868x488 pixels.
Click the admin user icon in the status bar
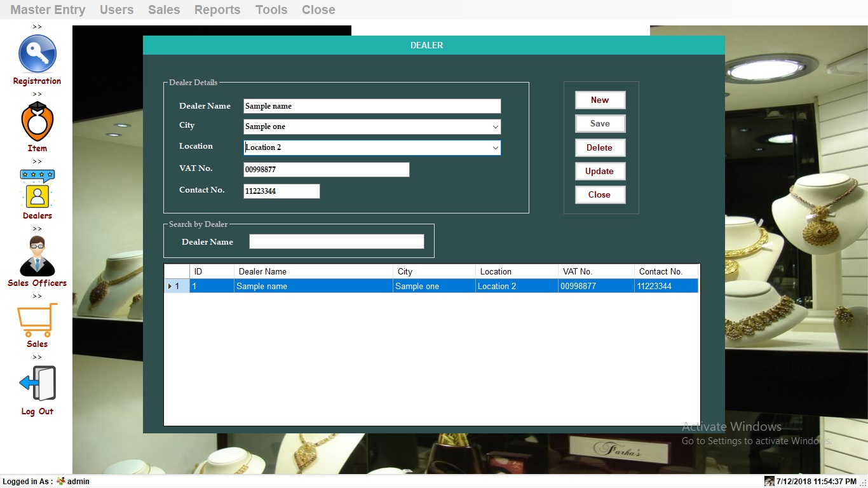click(x=60, y=481)
